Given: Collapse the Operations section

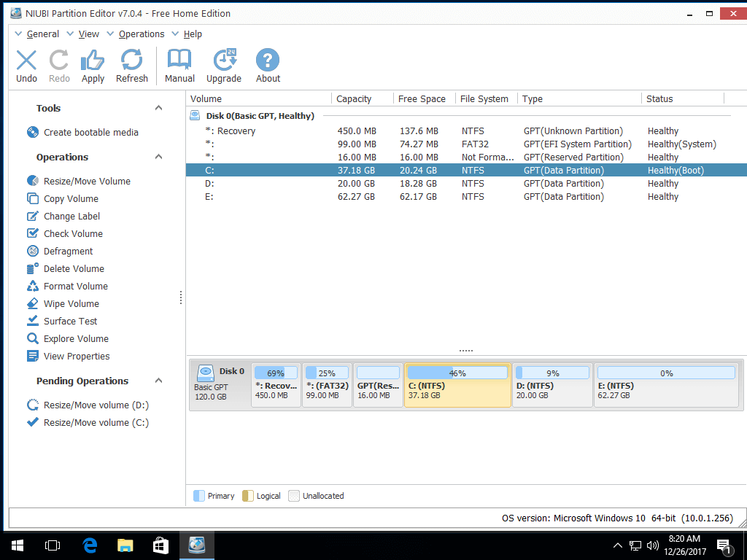Looking at the screenshot, I should coord(158,157).
